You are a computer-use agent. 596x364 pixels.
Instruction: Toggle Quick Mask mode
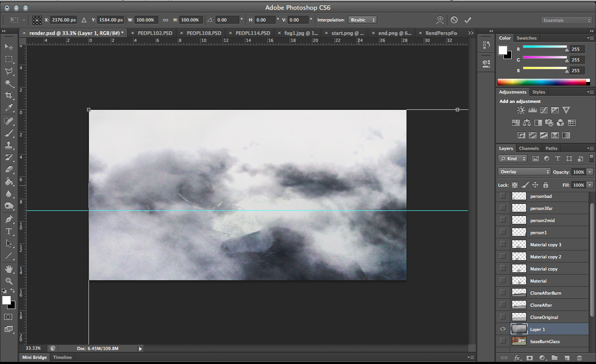[8, 317]
